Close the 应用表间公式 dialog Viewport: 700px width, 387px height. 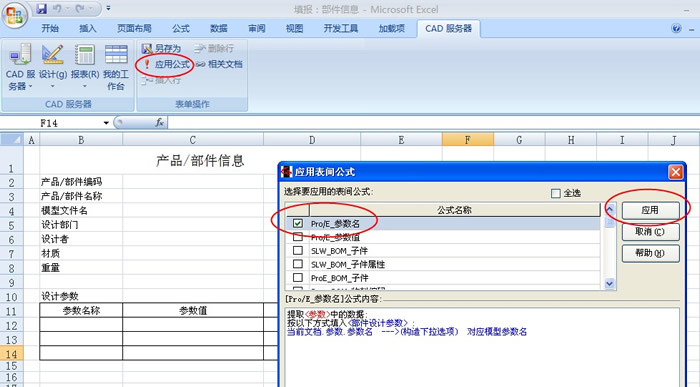[675, 172]
